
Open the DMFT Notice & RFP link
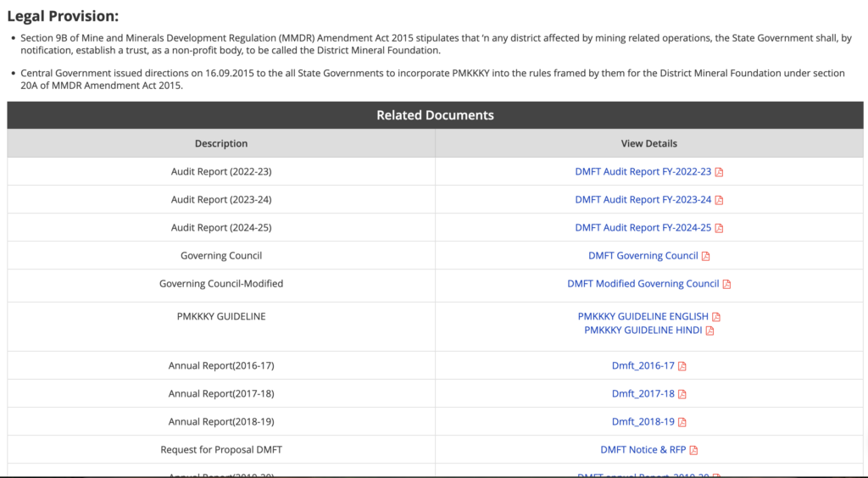point(643,450)
